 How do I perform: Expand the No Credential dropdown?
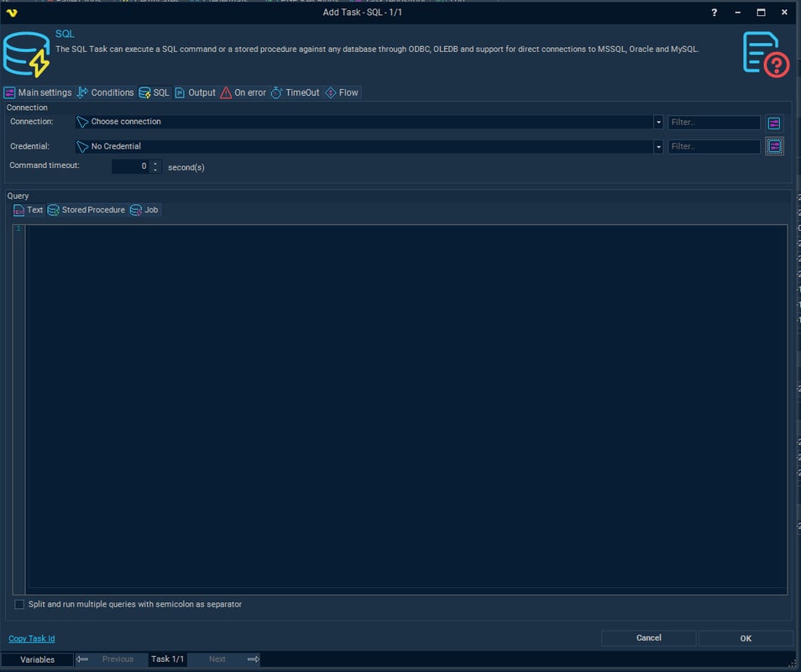658,145
